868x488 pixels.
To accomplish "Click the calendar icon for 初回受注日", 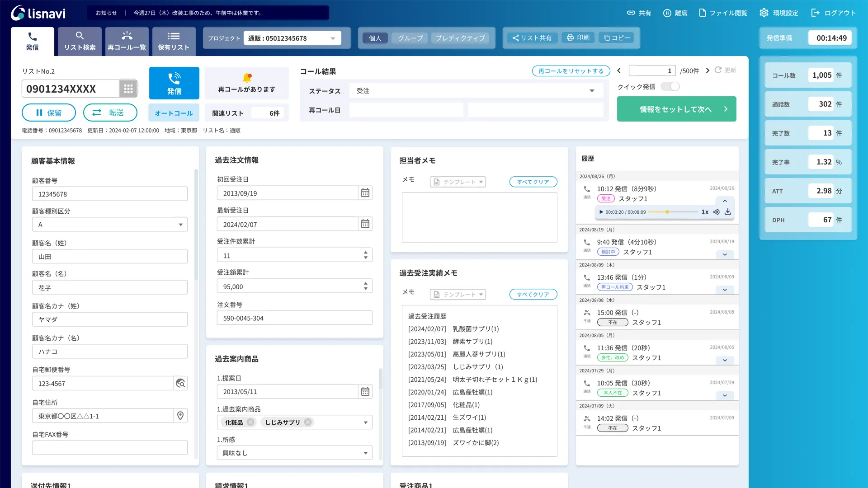I will click(x=365, y=192).
